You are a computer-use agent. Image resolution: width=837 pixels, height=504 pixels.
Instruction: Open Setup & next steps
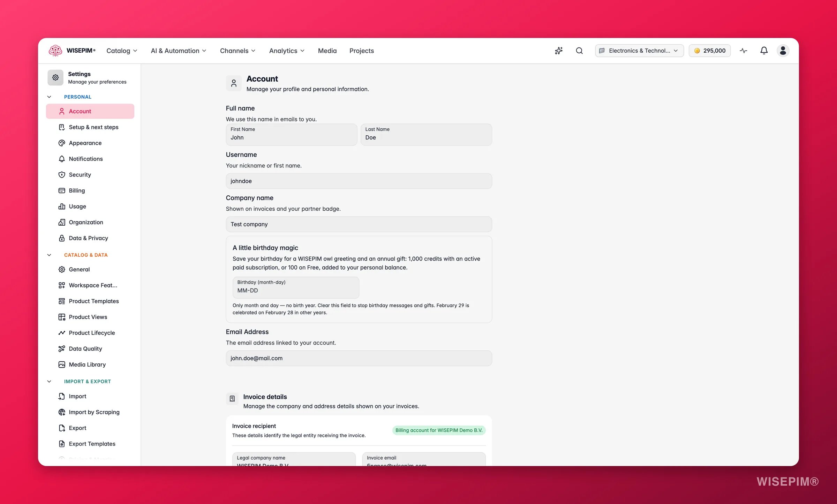click(x=90, y=127)
